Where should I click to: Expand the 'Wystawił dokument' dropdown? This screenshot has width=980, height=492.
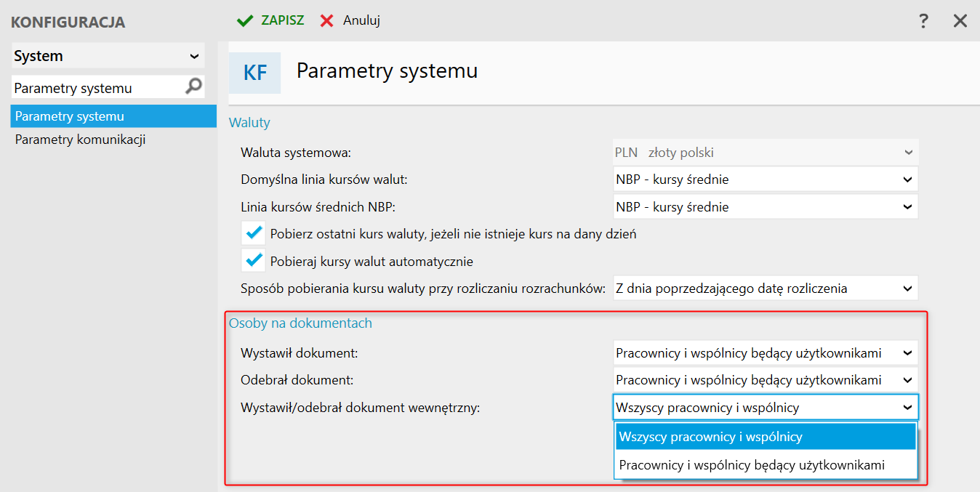[x=907, y=353]
